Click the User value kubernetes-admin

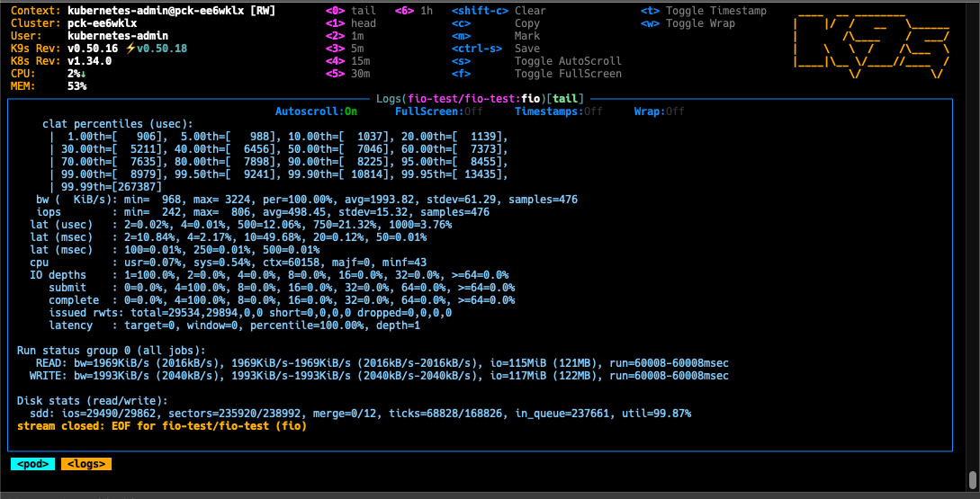point(118,36)
